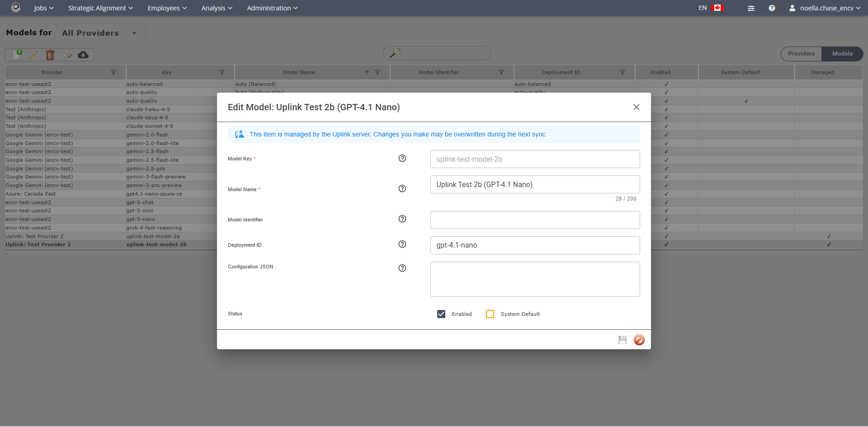Click the red trash delete icon
This screenshot has height=427, width=868.
pyautogui.click(x=50, y=55)
